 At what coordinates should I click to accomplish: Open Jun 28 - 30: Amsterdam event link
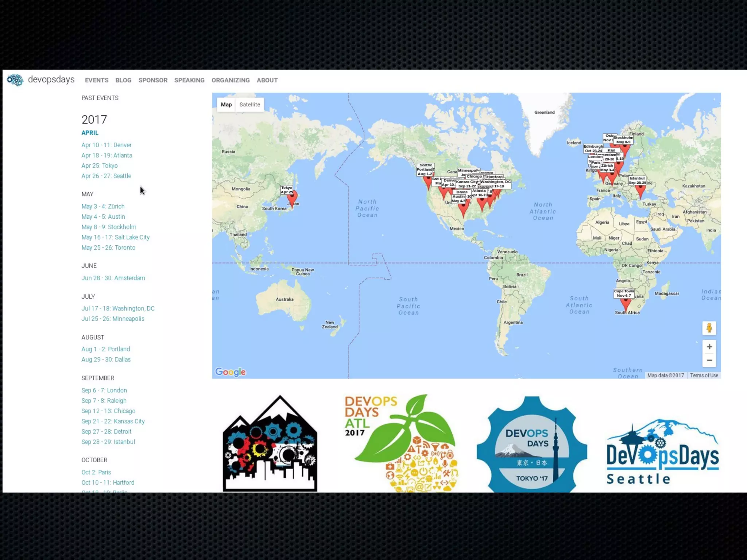coord(113,278)
